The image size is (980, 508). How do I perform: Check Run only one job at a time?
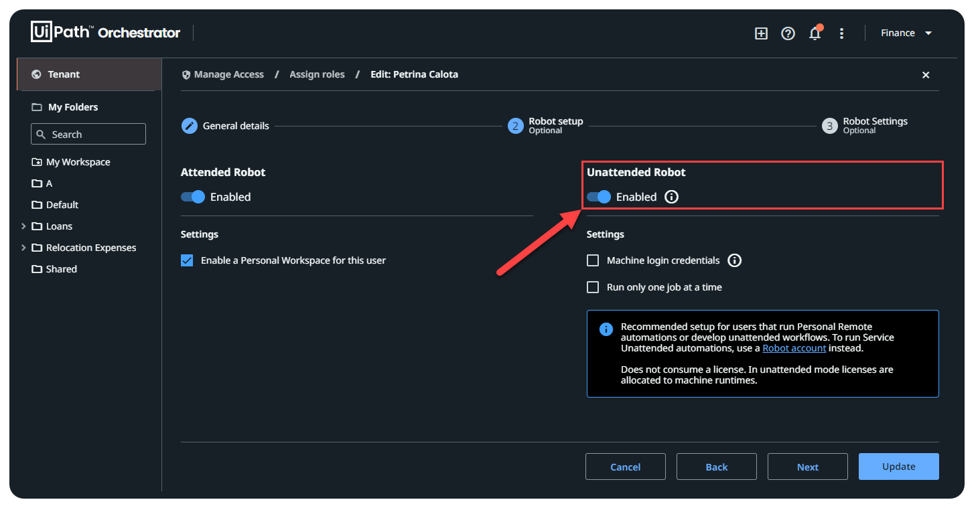(593, 287)
